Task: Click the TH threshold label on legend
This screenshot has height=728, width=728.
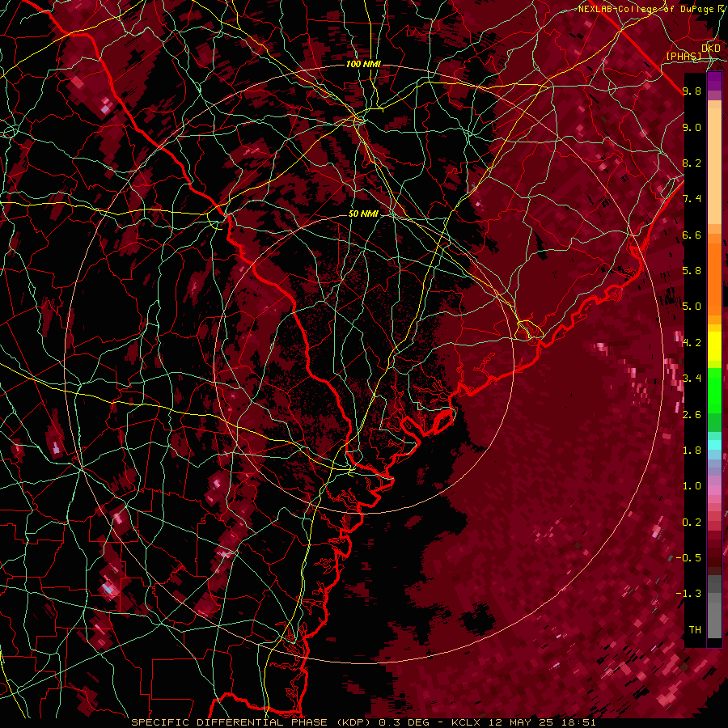Action: coord(695,630)
